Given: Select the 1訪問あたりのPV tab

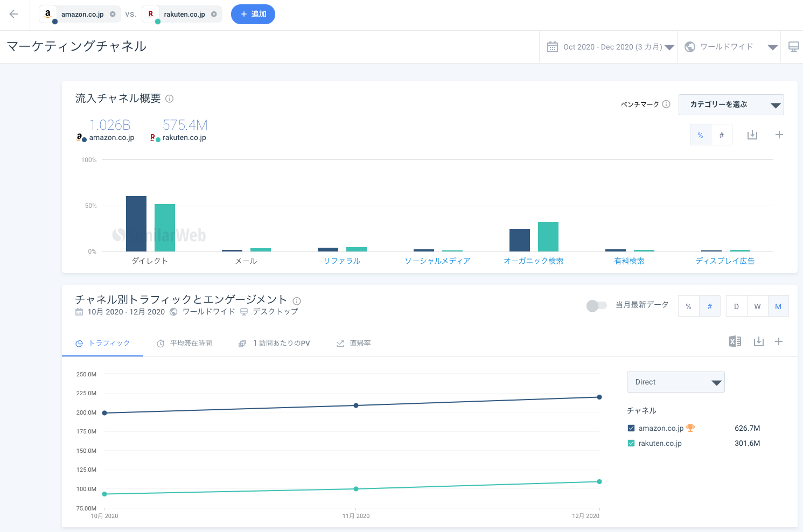Looking at the screenshot, I should point(274,343).
